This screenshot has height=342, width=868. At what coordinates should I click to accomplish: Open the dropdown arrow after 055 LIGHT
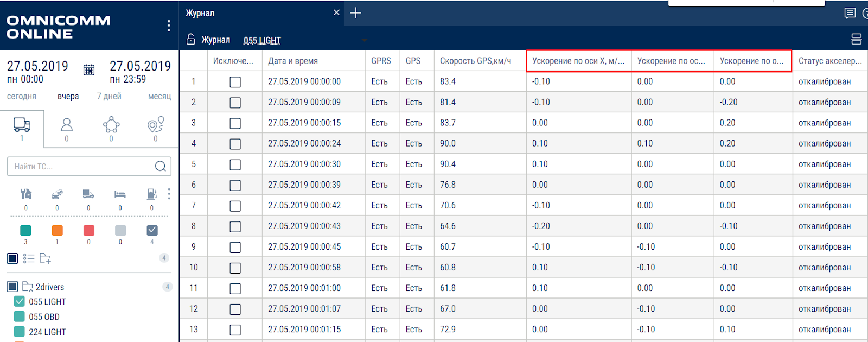(x=365, y=40)
